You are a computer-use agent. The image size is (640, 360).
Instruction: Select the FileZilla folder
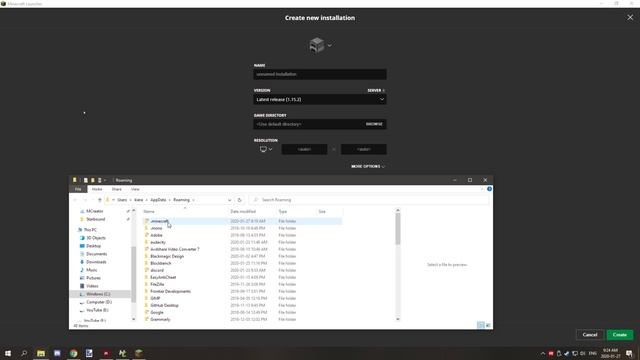[x=157, y=284]
